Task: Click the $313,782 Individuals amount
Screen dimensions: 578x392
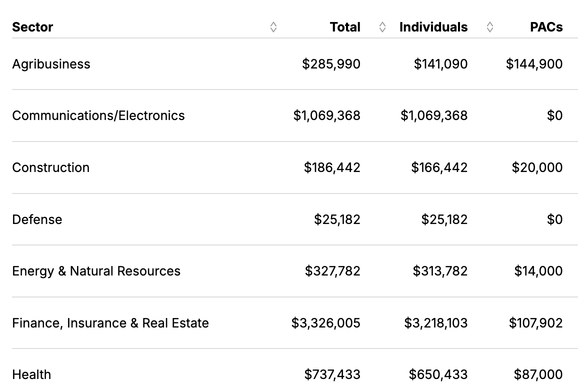Action: tap(440, 271)
